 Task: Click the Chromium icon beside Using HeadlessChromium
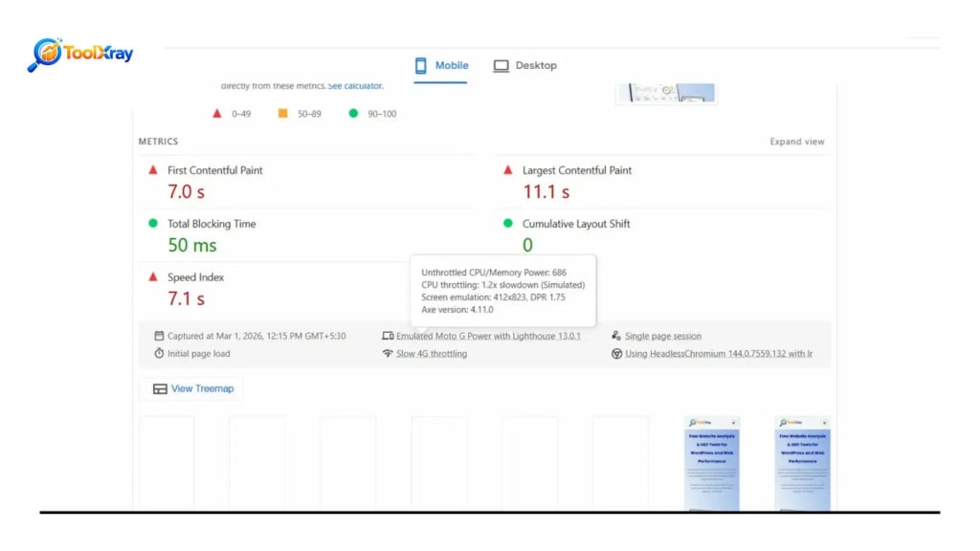click(616, 354)
